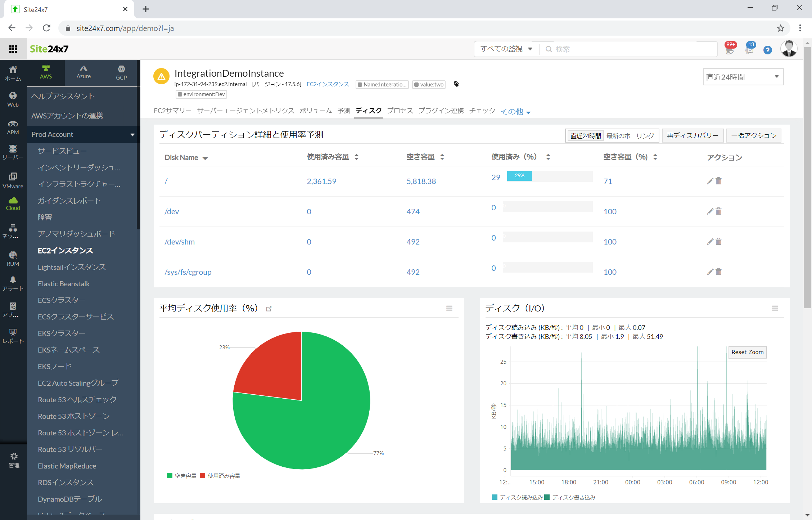812x520 pixels.
Task: Expand その他 tab dropdown
Action: pos(516,112)
